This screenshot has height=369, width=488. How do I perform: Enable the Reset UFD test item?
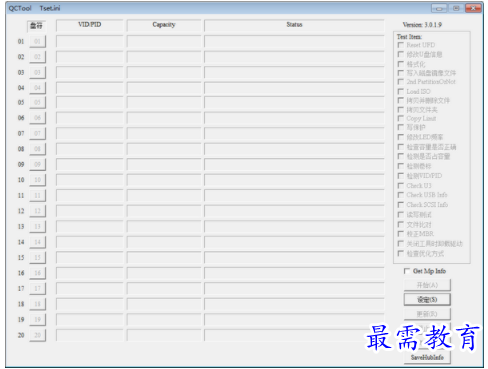[x=401, y=45]
